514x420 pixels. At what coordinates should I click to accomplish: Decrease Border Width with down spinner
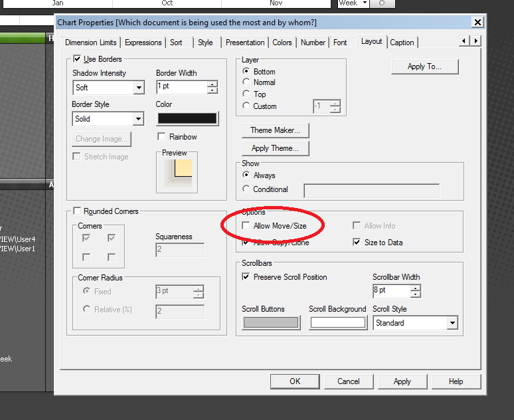[213, 90]
